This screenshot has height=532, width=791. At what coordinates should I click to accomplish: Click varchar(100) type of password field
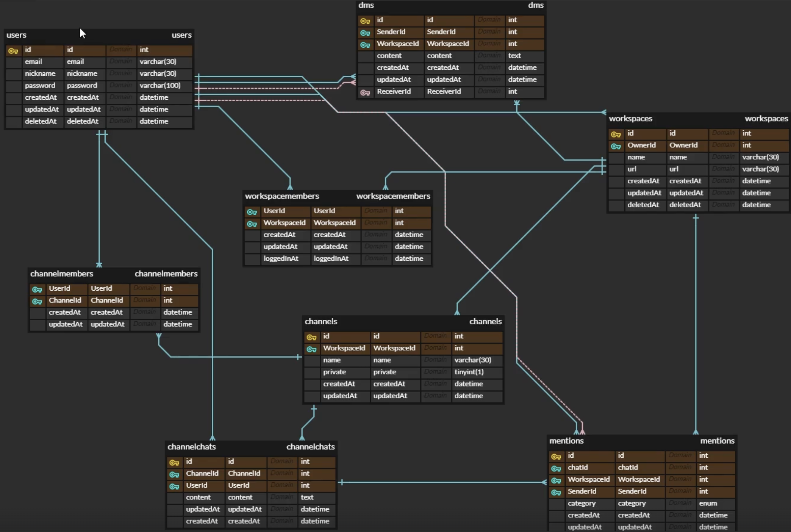point(159,86)
